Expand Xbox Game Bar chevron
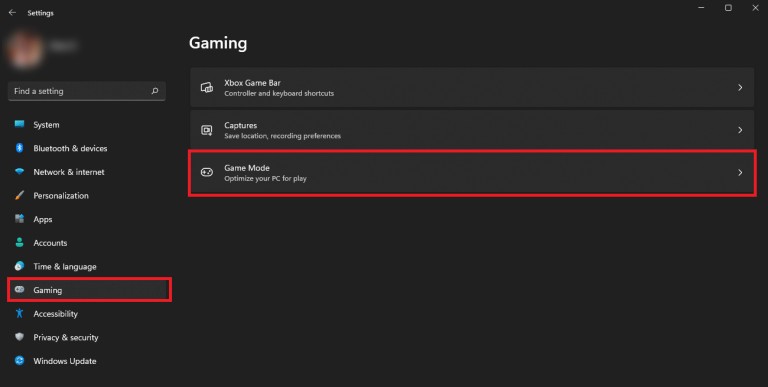This screenshot has height=387, width=768. pyautogui.click(x=740, y=88)
